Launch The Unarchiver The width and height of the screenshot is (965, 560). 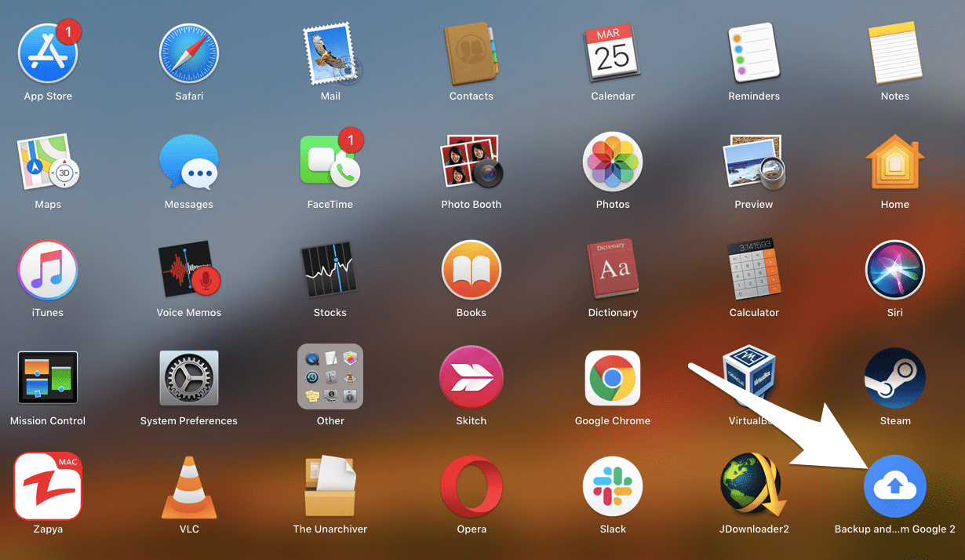click(x=330, y=485)
